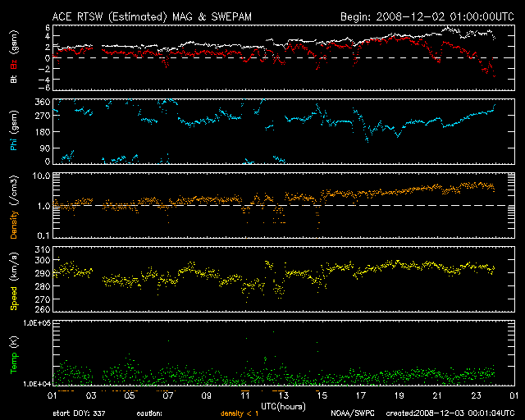Click the '270' tick on the Phi axis
The width and height of the screenshot is (525, 420).
coord(43,116)
